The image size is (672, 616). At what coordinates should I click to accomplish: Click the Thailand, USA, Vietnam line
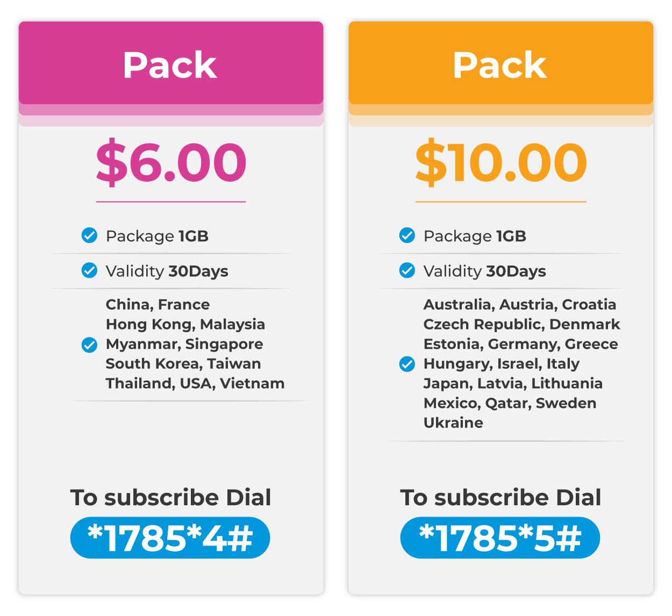tap(195, 383)
